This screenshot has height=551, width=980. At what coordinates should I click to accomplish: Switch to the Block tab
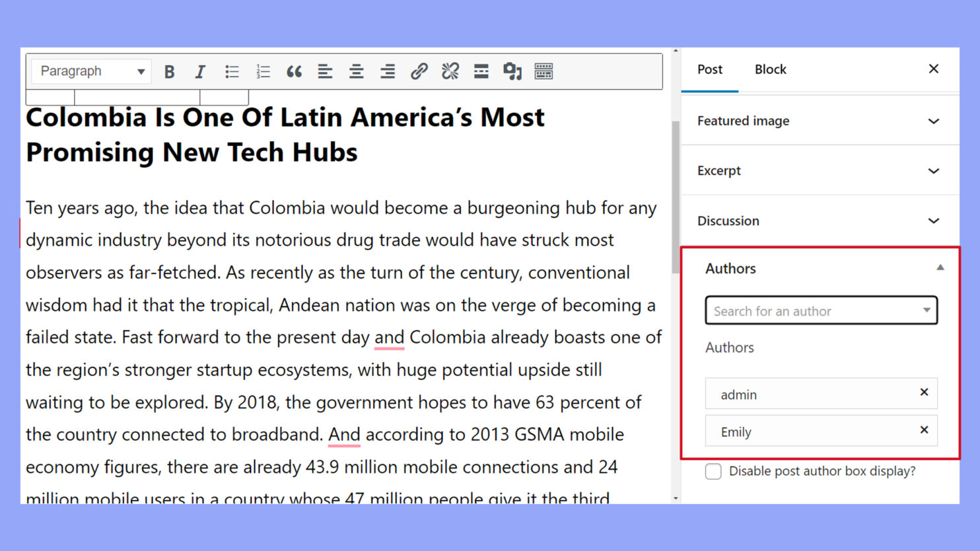pos(770,69)
